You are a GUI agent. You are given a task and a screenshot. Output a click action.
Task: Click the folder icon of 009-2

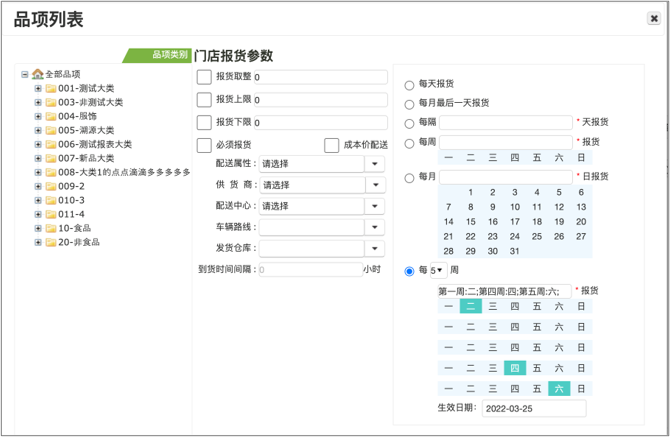tap(51, 186)
